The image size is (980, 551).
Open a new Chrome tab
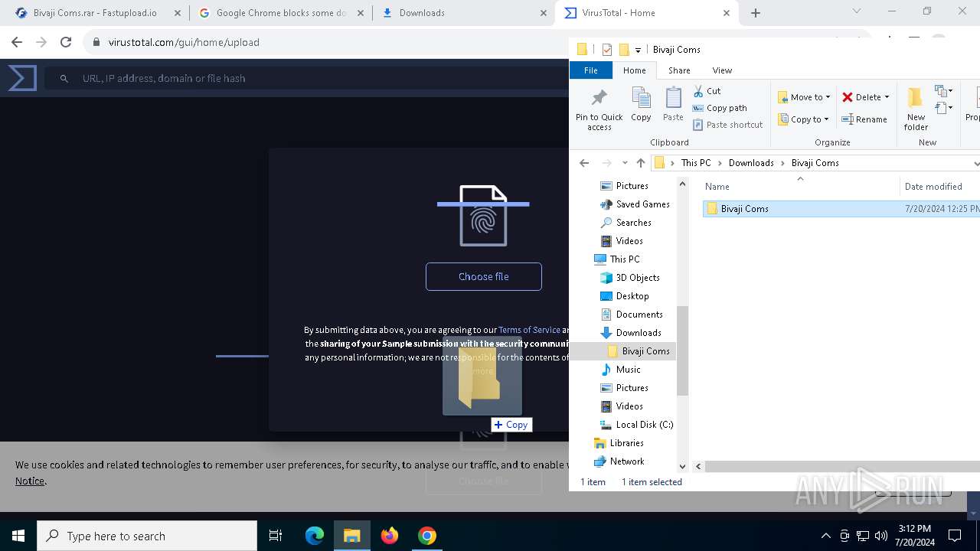coord(756,13)
